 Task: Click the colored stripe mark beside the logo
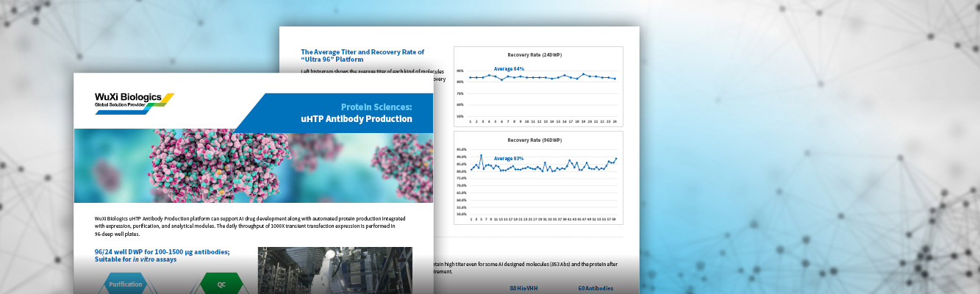tap(161, 102)
